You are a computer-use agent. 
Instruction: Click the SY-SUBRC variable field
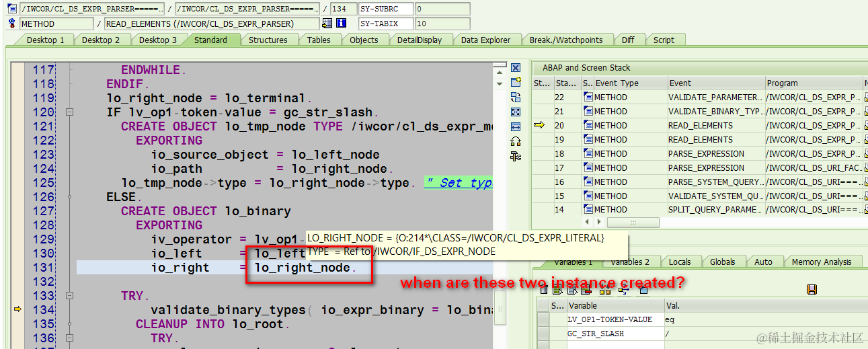386,9
